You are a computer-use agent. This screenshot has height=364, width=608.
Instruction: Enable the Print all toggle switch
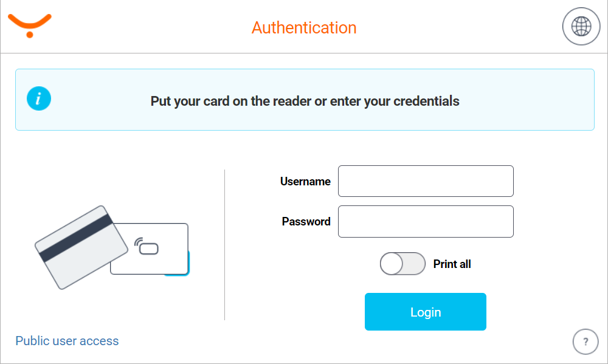click(402, 264)
